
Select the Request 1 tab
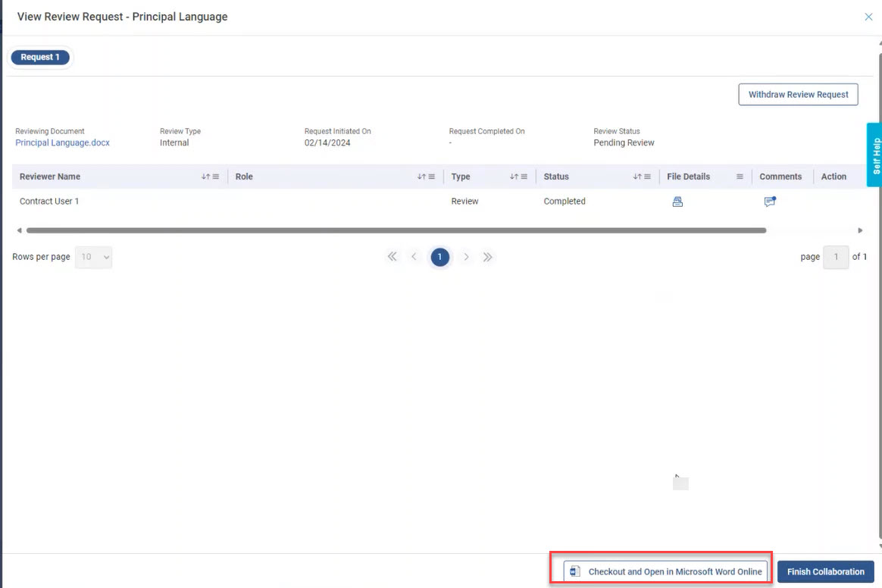tap(40, 58)
